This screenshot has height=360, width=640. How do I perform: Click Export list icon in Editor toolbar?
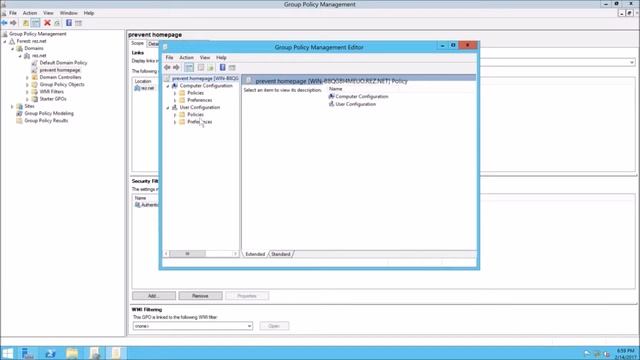(x=211, y=67)
